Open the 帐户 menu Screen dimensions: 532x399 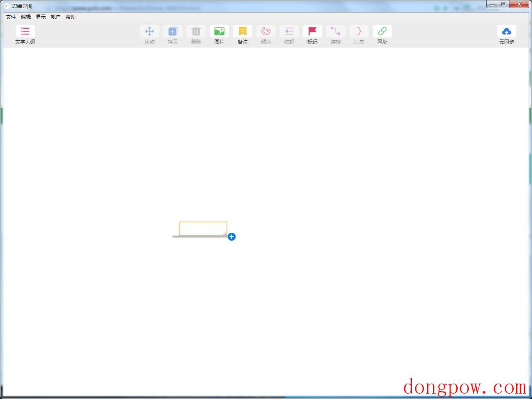pos(56,17)
